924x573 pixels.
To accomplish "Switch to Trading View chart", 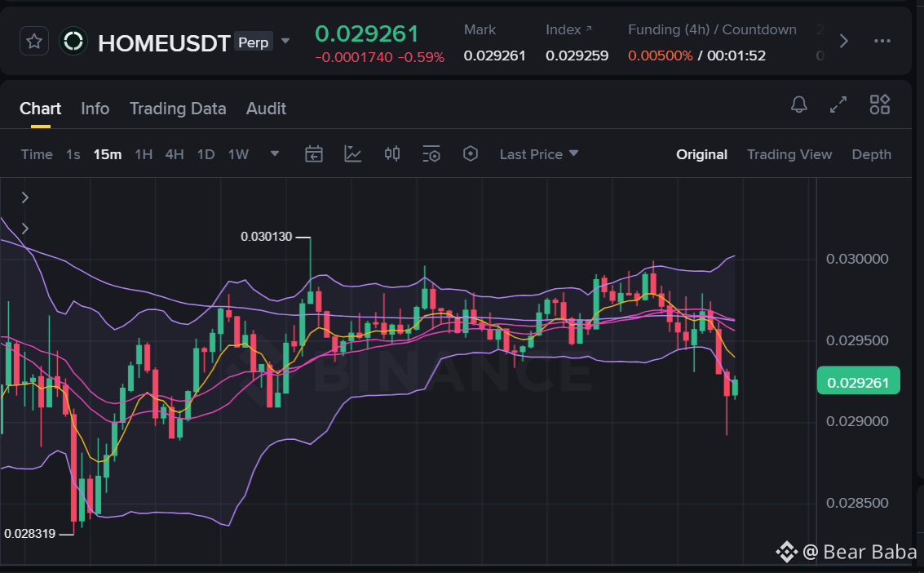I will coord(789,154).
